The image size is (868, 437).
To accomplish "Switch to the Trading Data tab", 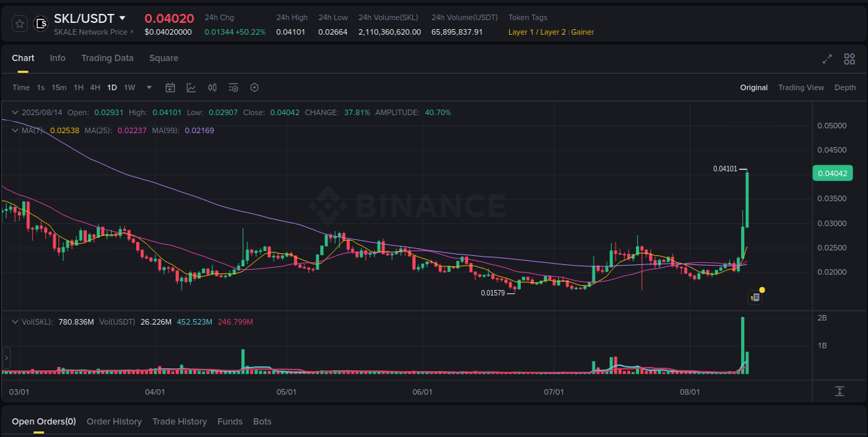I will 107,58.
